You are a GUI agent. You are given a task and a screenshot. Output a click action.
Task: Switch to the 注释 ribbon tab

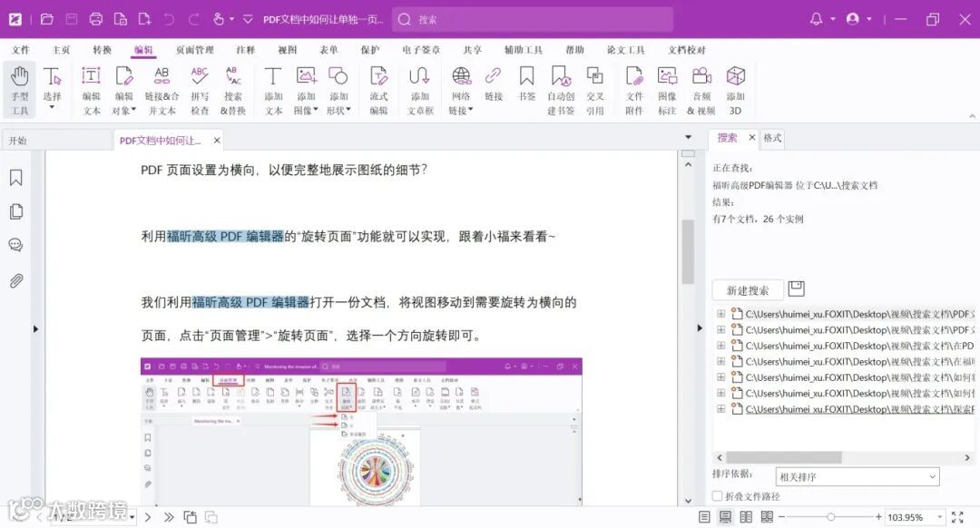pos(246,50)
